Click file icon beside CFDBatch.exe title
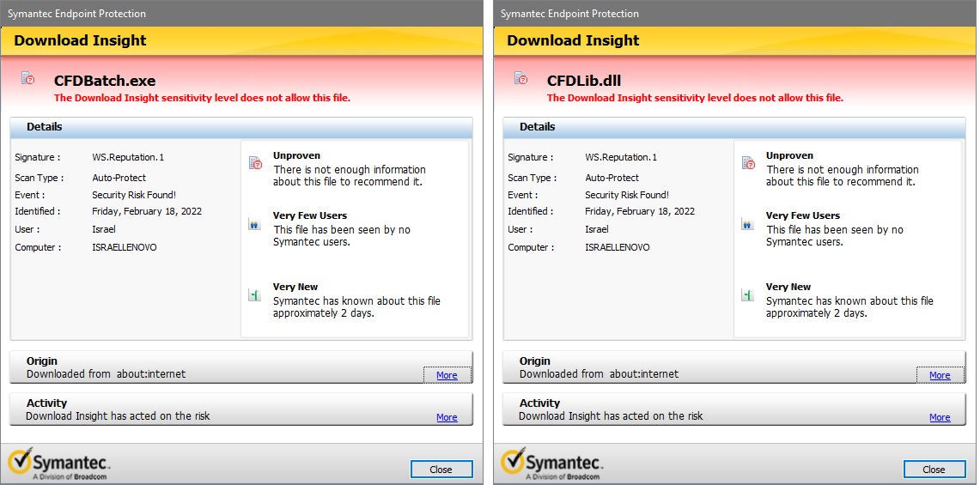 point(28,78)
